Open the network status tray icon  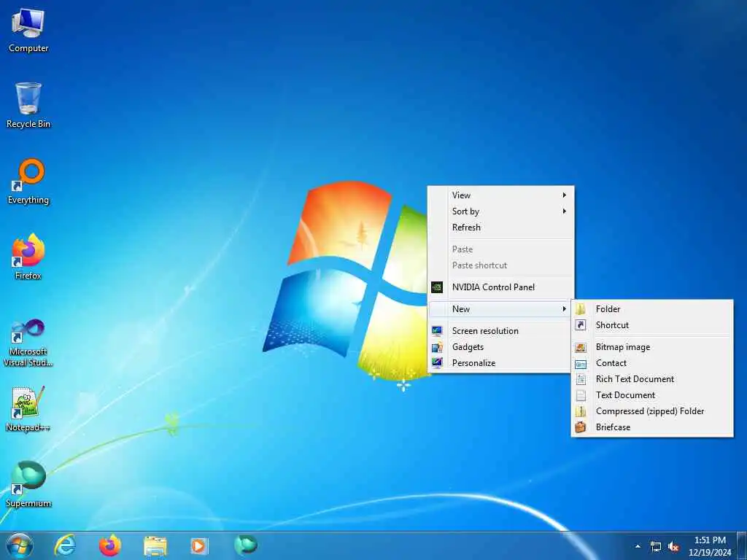click(656, 547)
